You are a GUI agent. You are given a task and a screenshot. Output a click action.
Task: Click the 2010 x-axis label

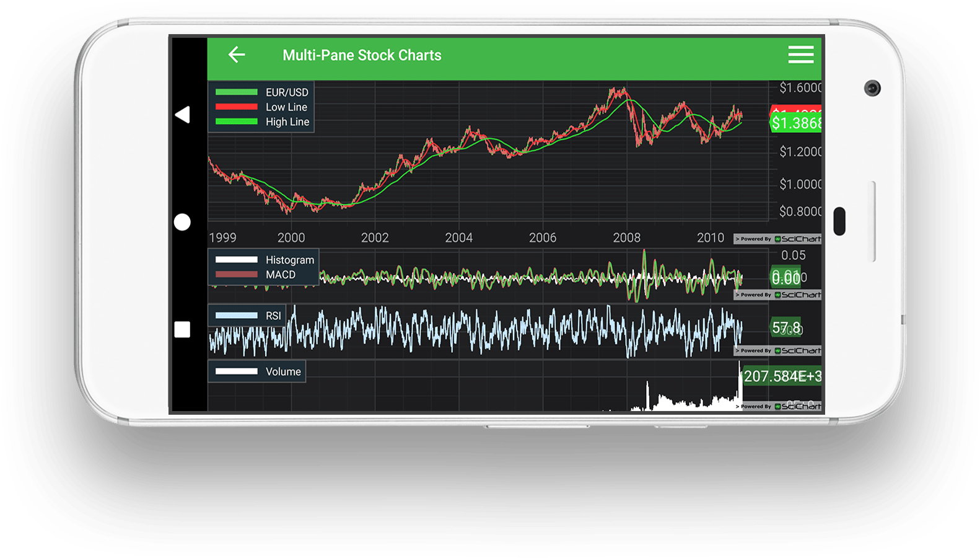711,237
